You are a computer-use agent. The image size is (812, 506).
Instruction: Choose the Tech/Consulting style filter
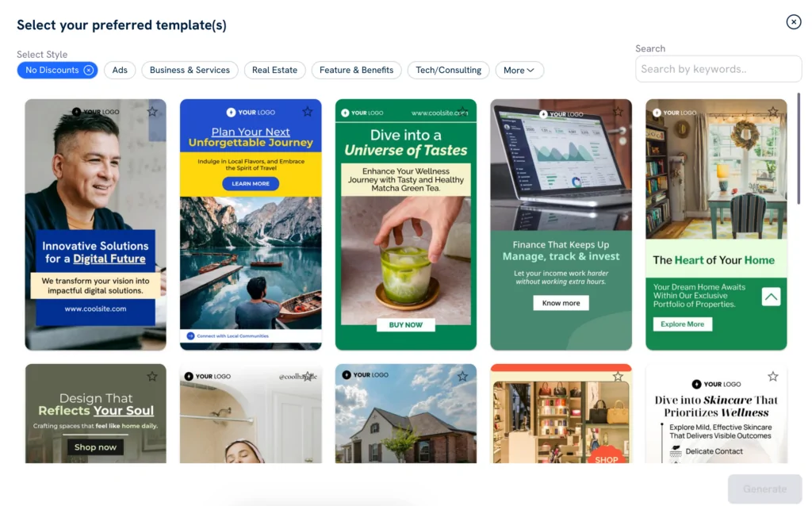coord(449,70)
